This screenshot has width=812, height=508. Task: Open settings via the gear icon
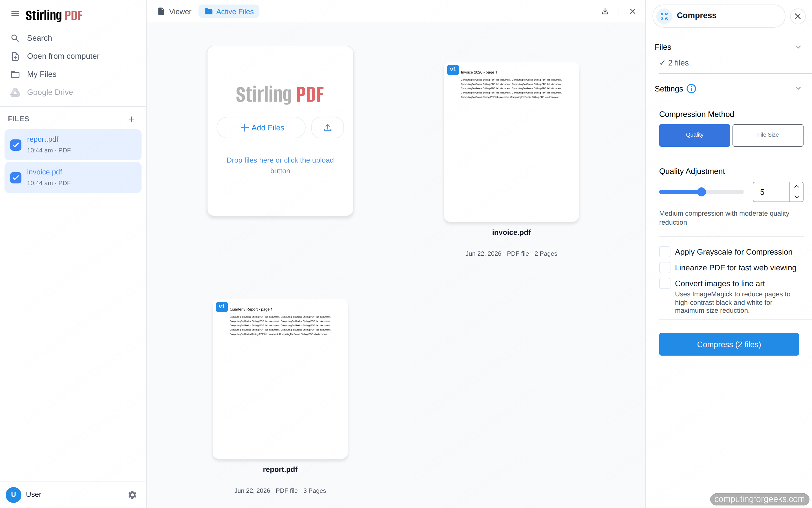[x=132, y=494]
